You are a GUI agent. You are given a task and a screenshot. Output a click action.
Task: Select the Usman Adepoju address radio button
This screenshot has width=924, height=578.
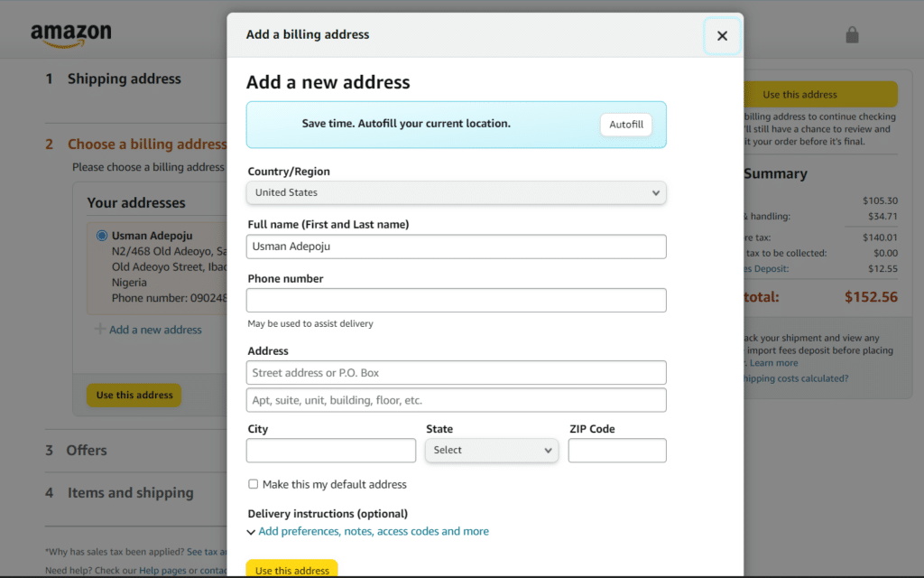click(102, 234)
